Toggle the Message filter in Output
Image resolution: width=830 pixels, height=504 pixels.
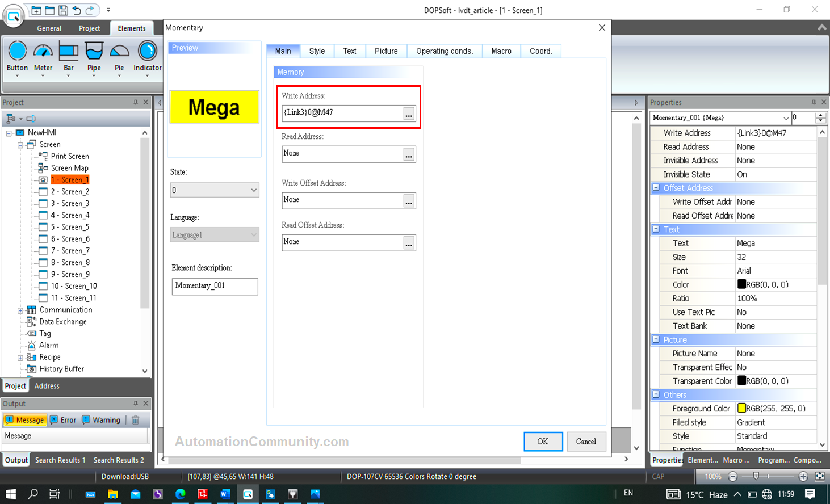pyautogui.click(x=25, y=420)
